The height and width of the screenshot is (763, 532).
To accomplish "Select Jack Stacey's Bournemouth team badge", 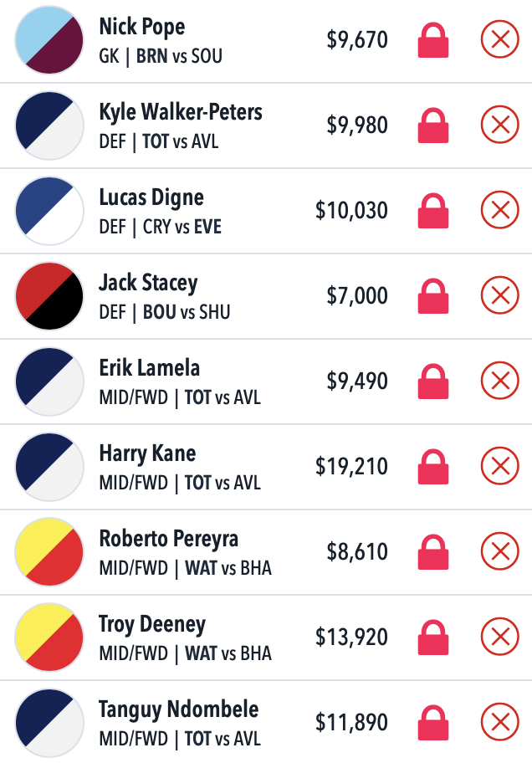I will 49,296.
